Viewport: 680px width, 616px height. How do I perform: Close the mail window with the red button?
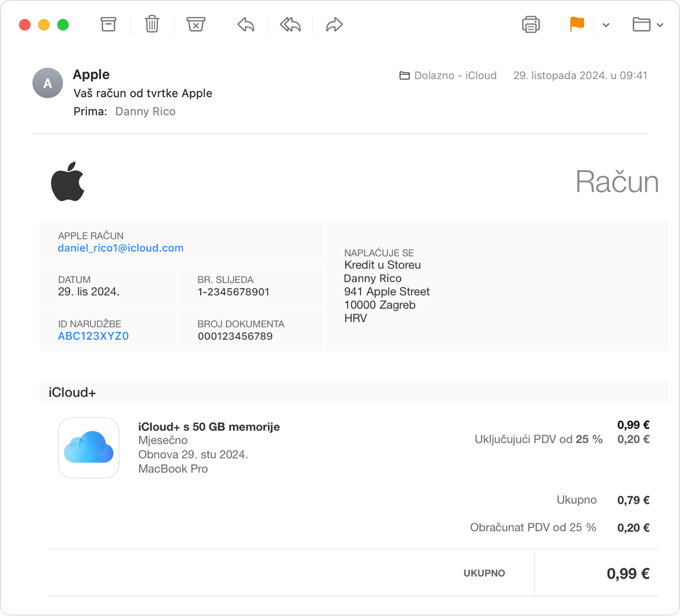tap(25, 25)
